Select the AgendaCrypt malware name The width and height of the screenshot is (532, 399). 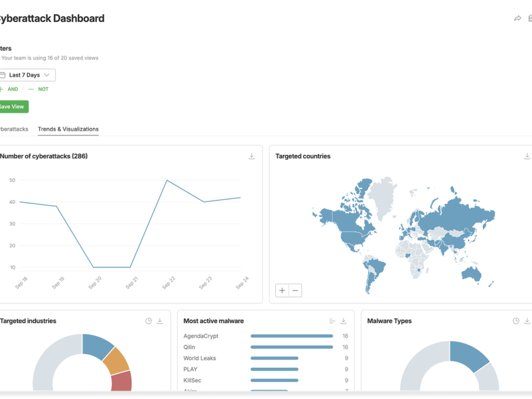201,336
